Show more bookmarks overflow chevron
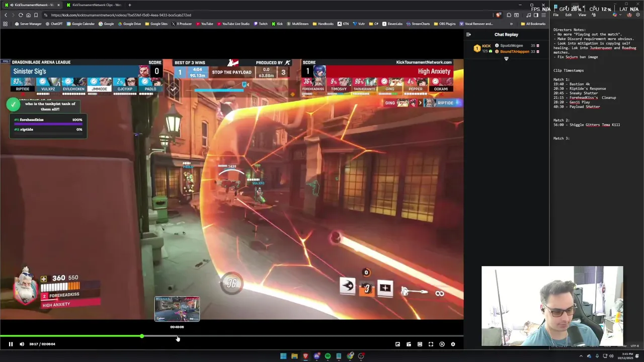Image resolution: width=644 pixels, height=362 pixels. click(x=511, y=24)
